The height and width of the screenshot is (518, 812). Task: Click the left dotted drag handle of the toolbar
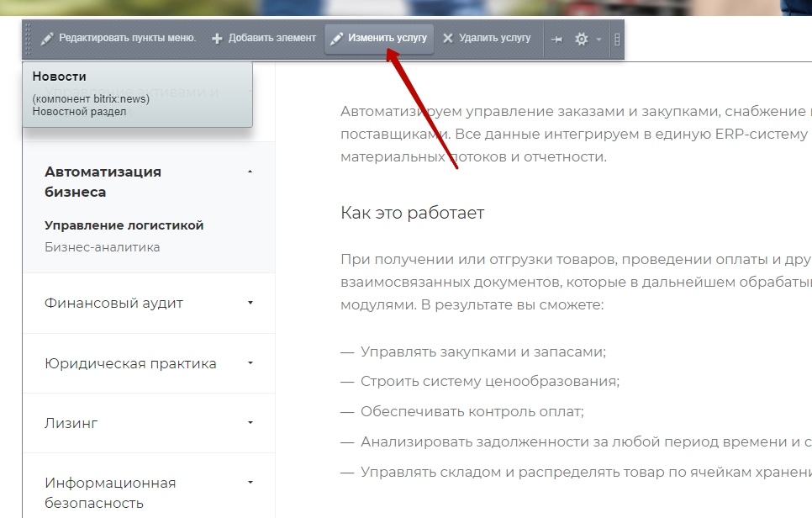click(28, 40)
